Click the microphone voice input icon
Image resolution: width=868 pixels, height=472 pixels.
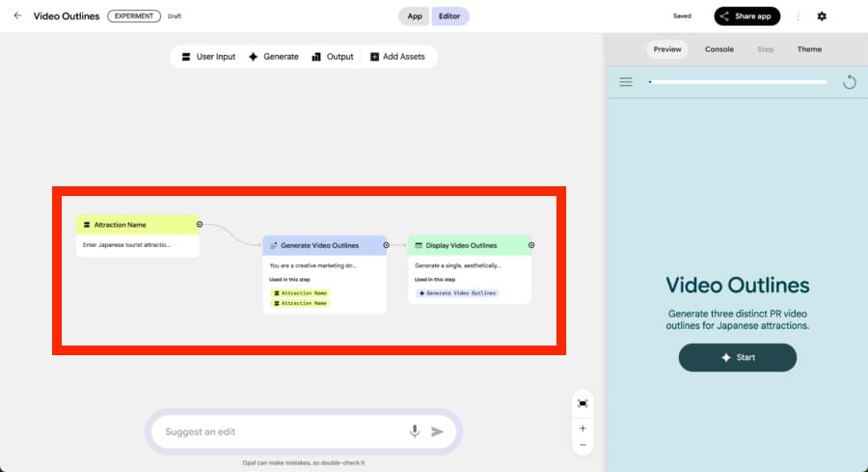[415, 431]
